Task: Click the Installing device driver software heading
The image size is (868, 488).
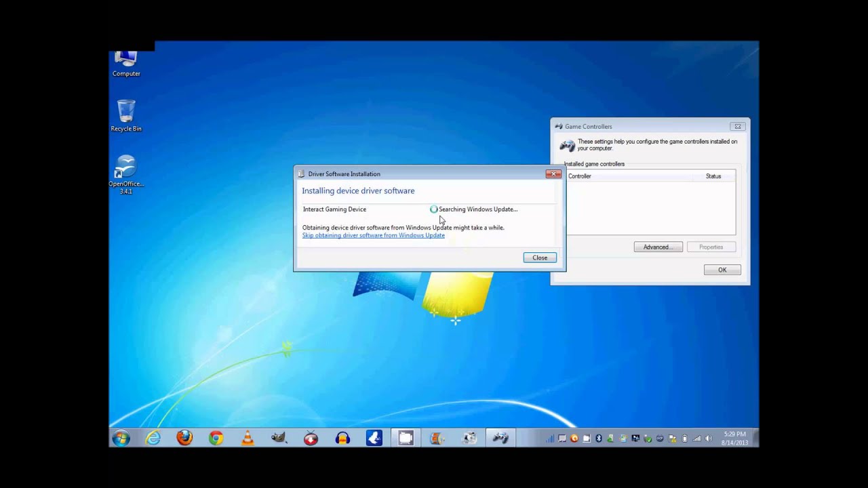Action: (358, 191)
